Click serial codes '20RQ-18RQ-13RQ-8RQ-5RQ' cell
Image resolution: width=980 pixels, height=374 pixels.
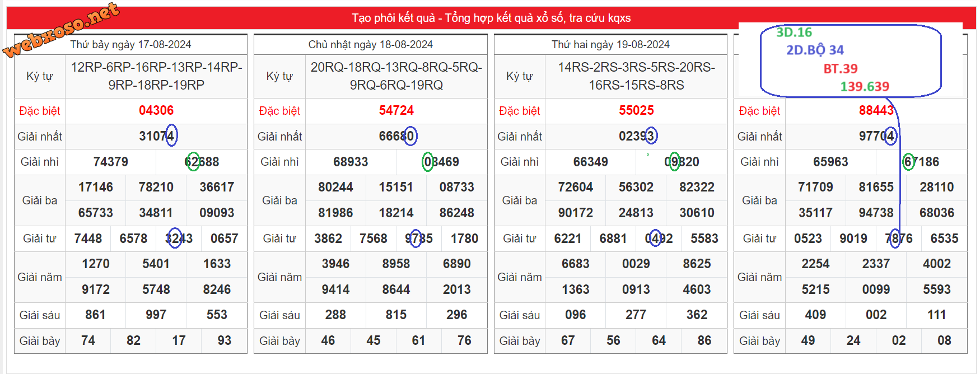(396, 76)
